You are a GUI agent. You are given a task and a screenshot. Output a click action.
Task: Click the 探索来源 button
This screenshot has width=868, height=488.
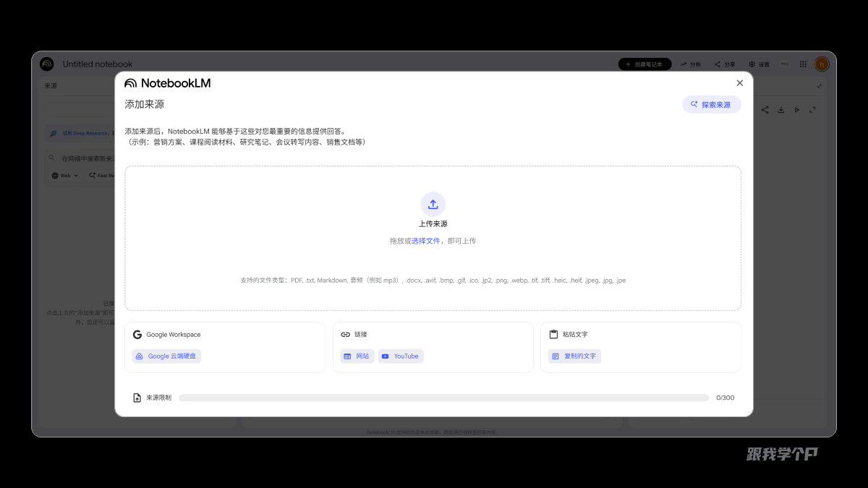click(711, 104)
